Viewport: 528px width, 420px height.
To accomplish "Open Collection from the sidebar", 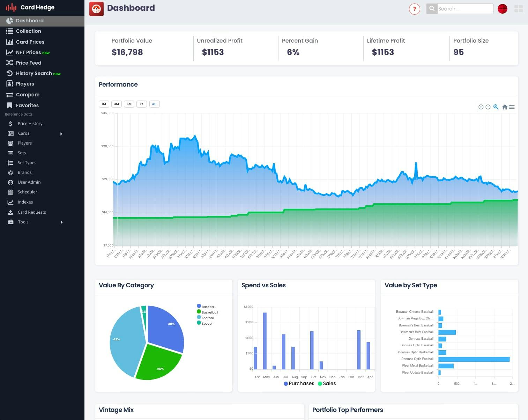I will coord(28,31).
